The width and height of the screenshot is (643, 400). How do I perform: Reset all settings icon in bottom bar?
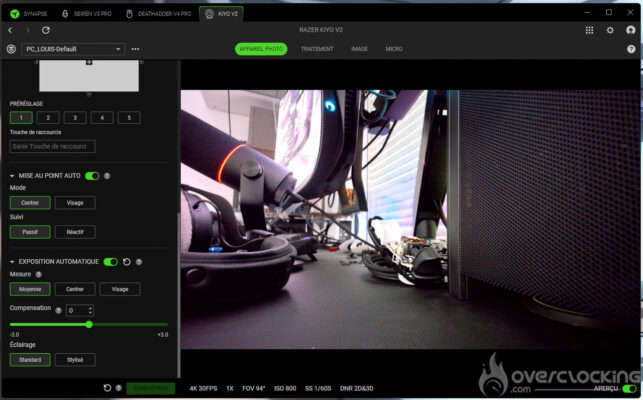click(107, 388)
